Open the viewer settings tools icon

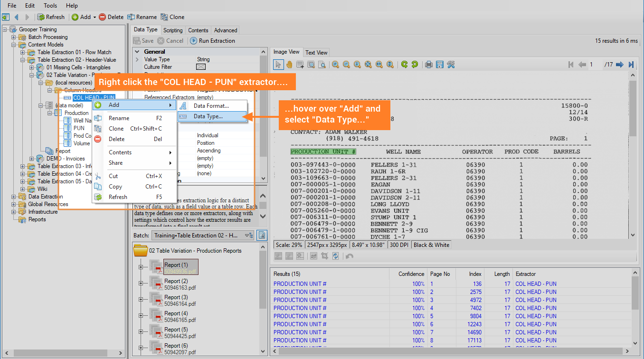451,65
